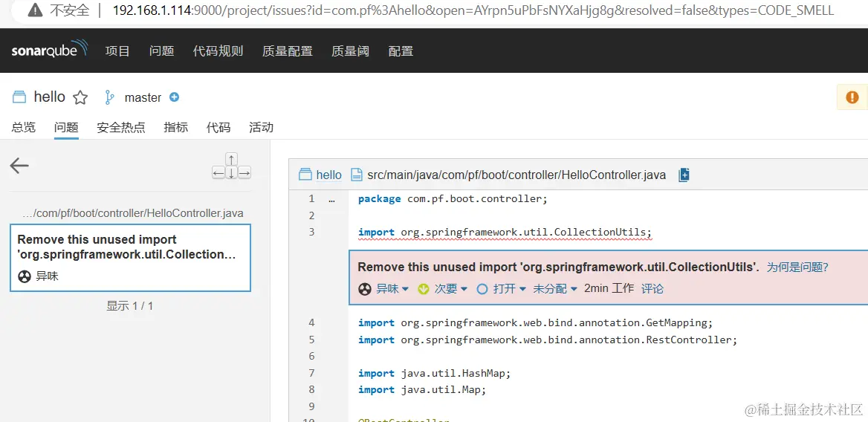Click the 评论 comment link
The image size is (868, 422).
click(x=652, y=289)
